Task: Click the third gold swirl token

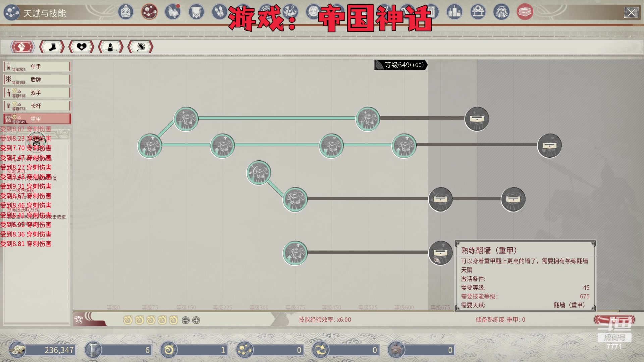Action: (x=151, y=320)
